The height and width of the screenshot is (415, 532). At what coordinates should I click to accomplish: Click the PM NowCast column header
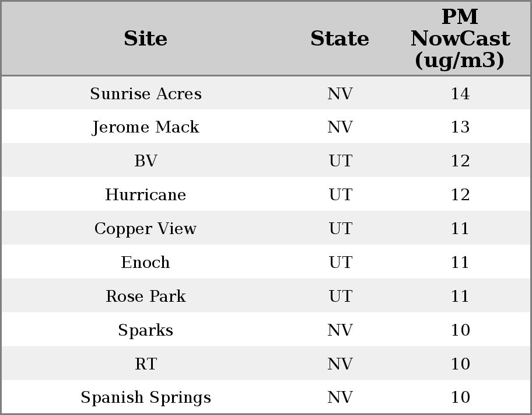pos(460,39)
